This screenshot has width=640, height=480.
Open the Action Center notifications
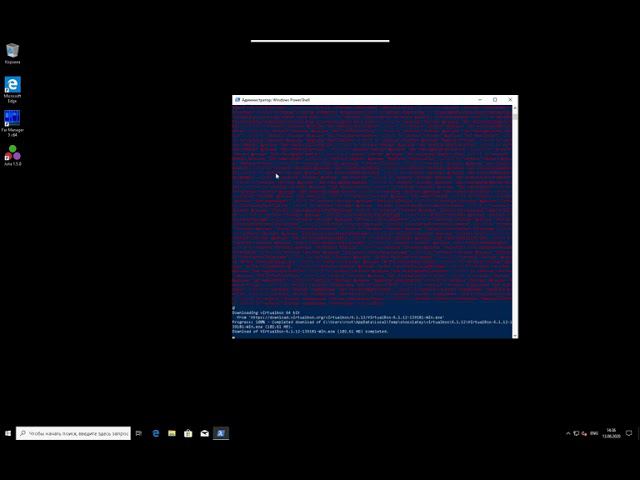629,433
